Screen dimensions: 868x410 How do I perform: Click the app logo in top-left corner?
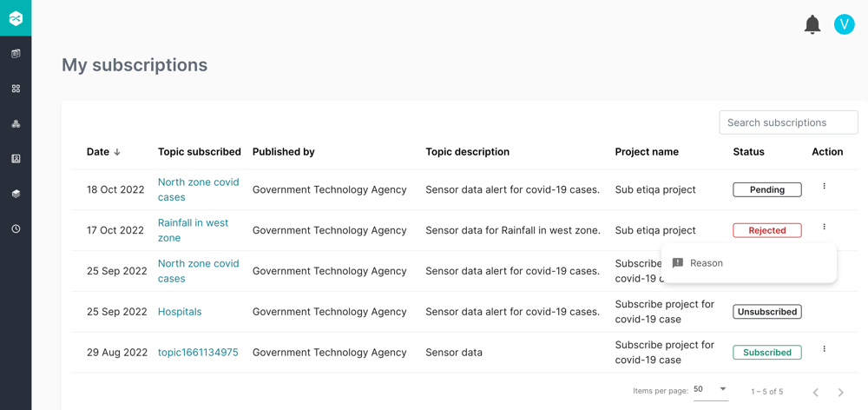point(16,18)
